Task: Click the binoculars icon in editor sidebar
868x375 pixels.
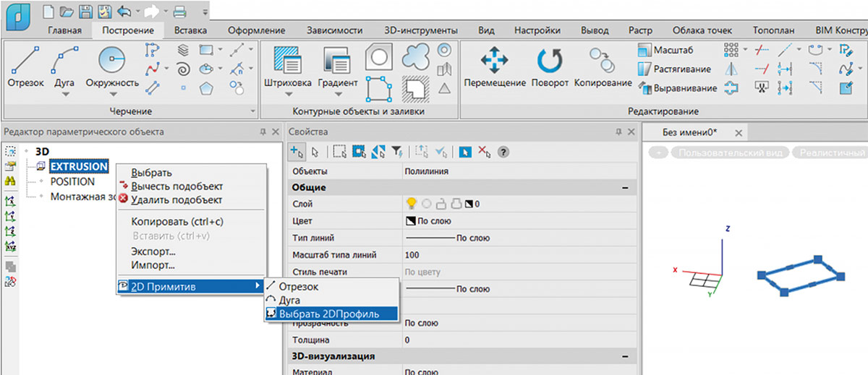Action: (11, 181)
